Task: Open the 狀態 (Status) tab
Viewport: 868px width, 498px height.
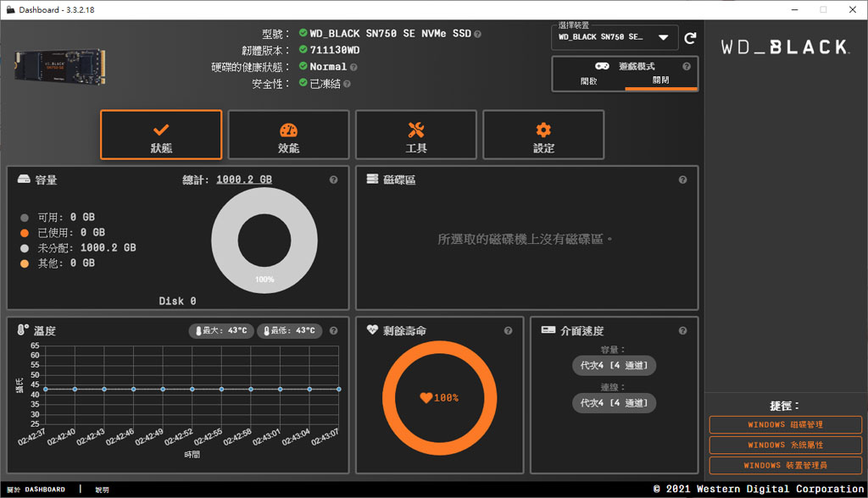Action: point(161,135)
